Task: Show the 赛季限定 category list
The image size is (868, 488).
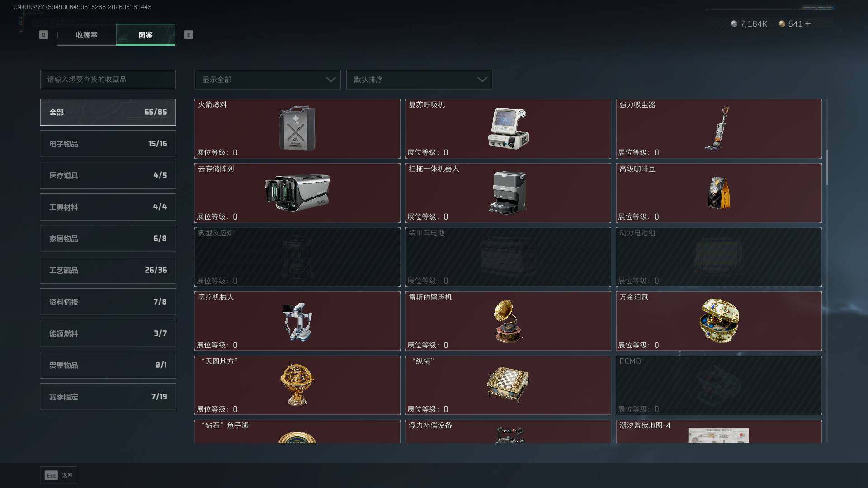Action: coord(108,397)
